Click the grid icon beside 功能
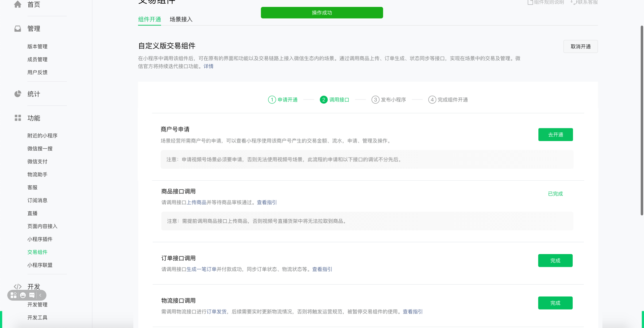The image size is (644, 328). 18,118
